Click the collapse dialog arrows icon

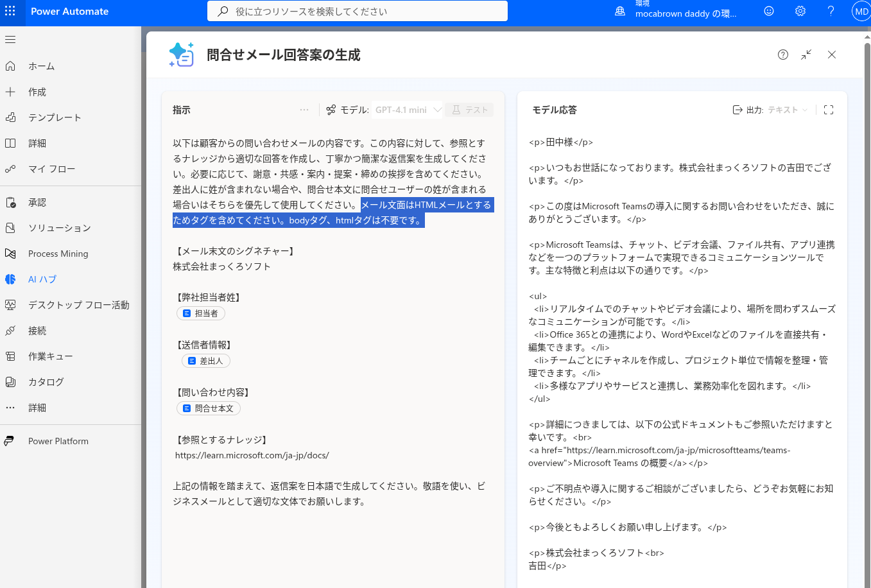tap(807, 55)
